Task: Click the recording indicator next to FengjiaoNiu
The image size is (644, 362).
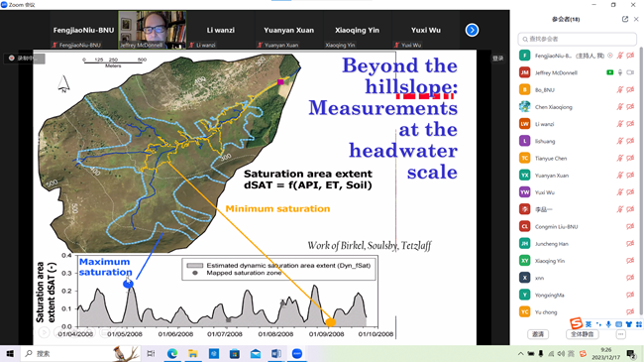Action: [x=610, y=56]
